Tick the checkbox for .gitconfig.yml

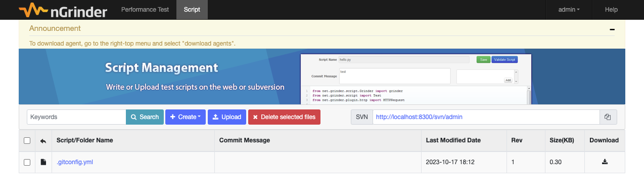tap(27, 162)
